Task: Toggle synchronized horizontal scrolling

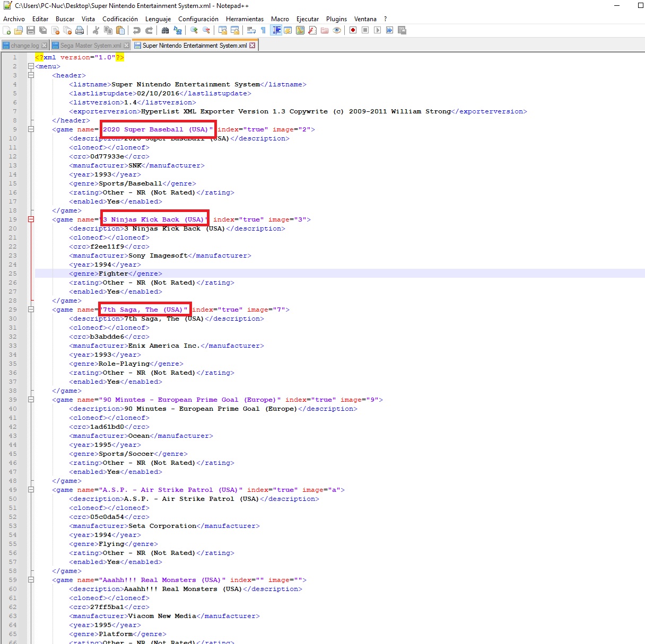Action: (x=235, y=30)
